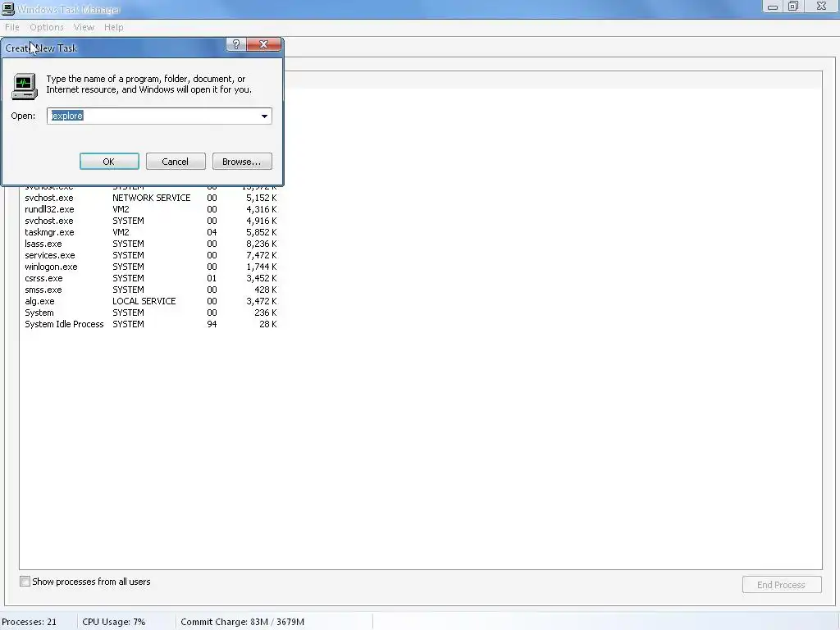
Task: Click the CPU Usage: 7% status entry
Action: 113,622
